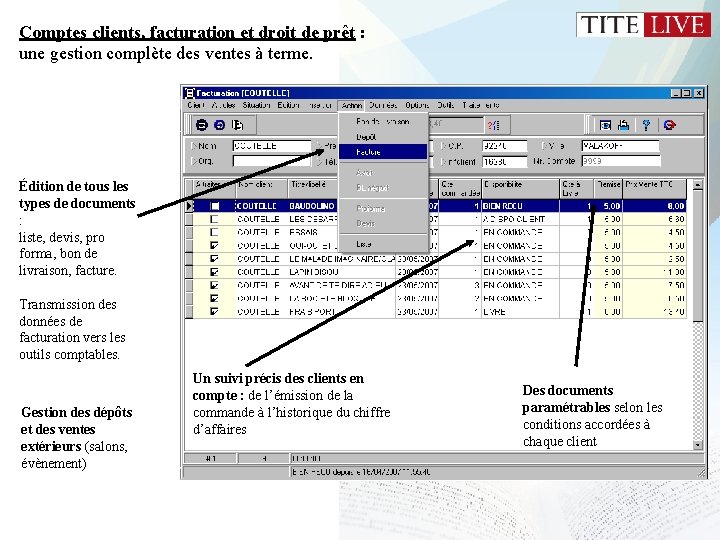The image size is (720, 540).
Task: Click the empty Org. input field
Action: point(272,161)
